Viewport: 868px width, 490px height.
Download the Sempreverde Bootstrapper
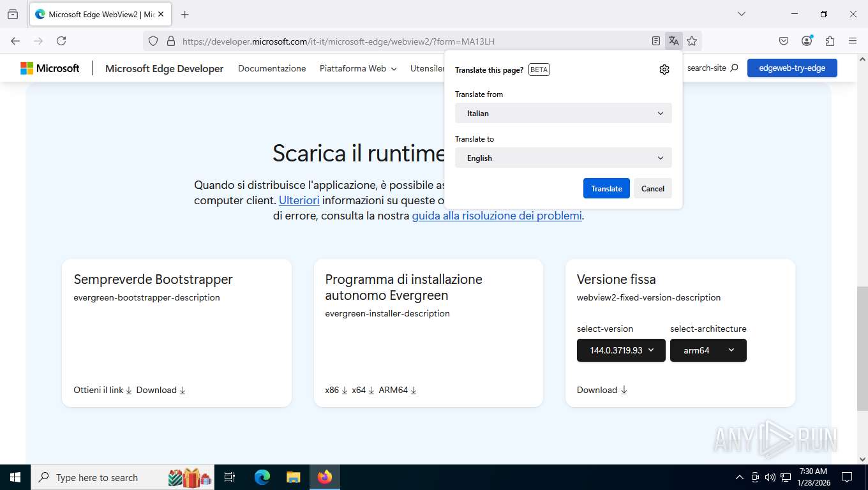click(161, 390)
